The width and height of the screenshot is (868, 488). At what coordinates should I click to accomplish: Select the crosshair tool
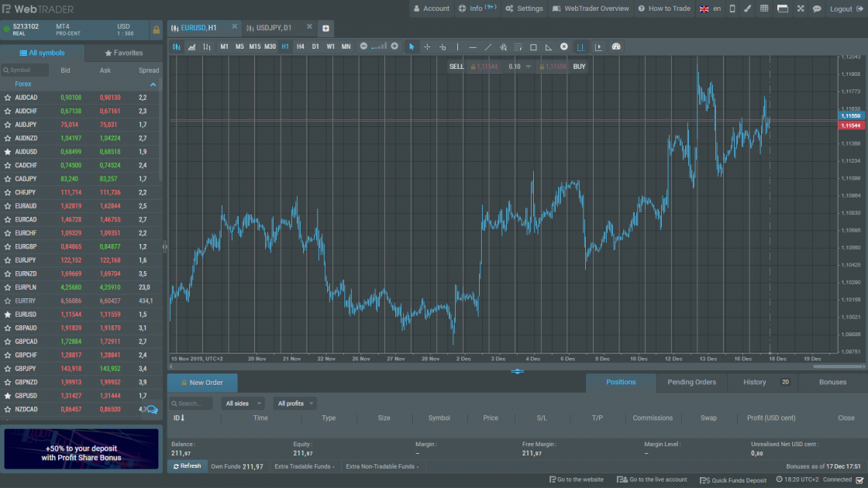[427, 47]
